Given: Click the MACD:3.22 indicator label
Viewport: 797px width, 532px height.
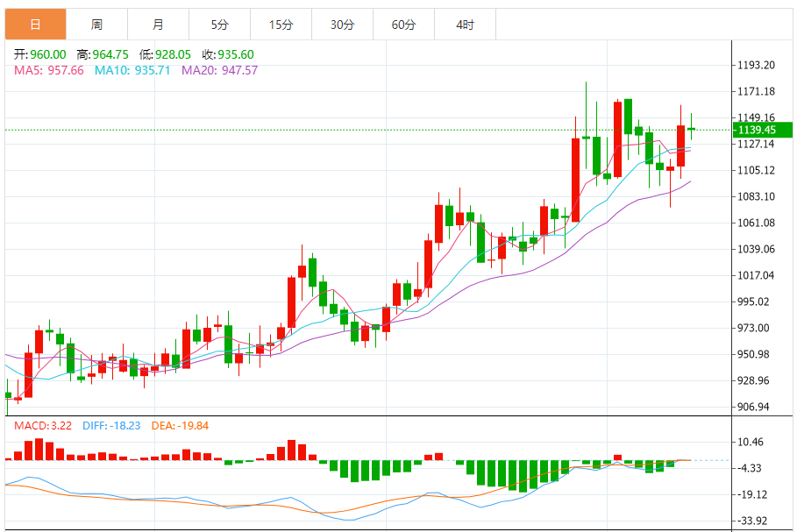Looking at the screenshot, I should tap(43, 426).
